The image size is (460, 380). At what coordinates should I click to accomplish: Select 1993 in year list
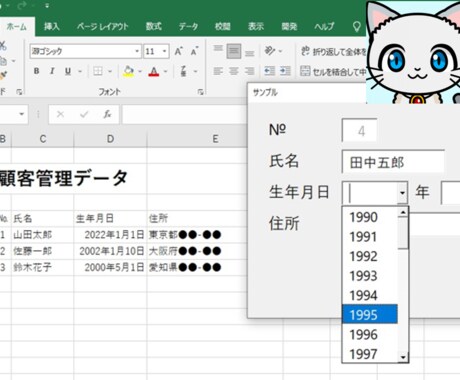tap(370, 276)
